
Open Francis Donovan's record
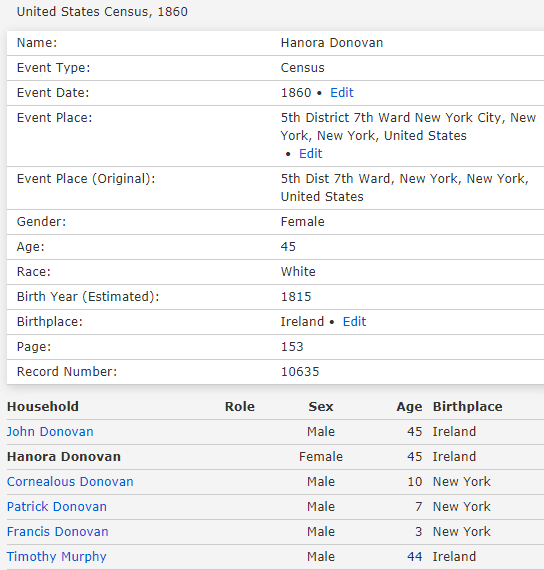(x=57, y=532)
